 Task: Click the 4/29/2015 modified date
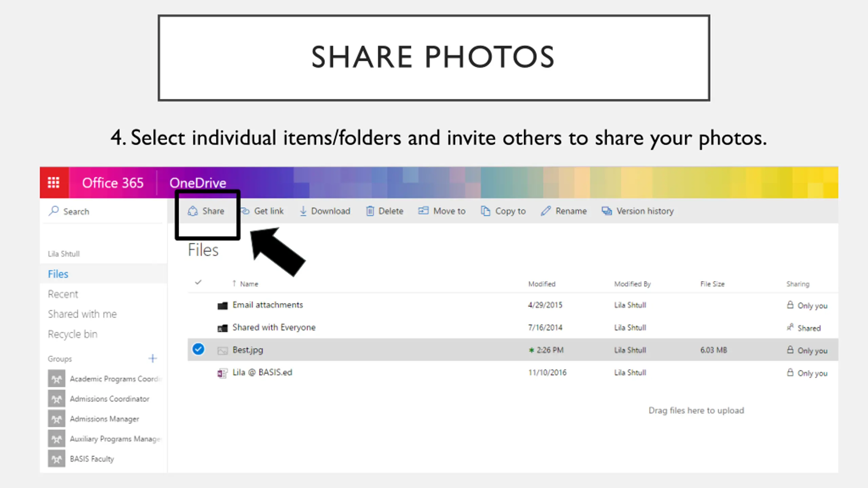coord(545,305)
